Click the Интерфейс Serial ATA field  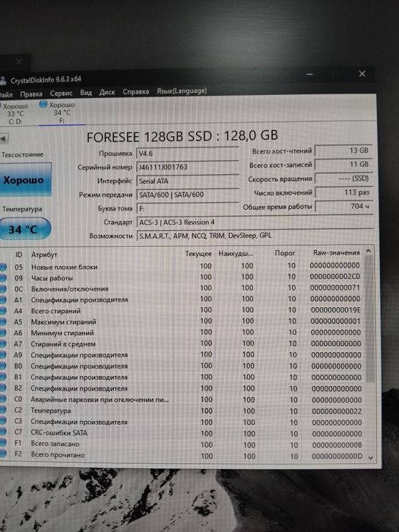coord(188,181)
